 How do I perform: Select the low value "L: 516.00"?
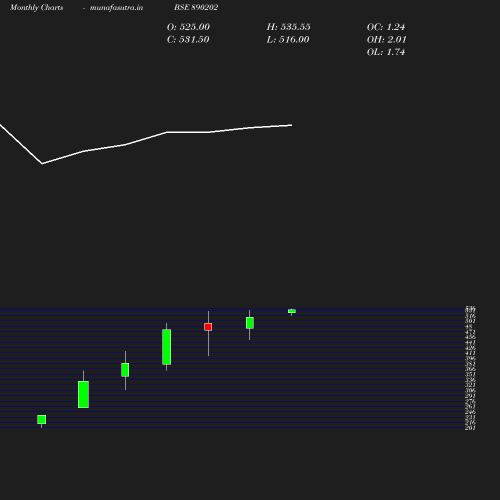point(288,40)
